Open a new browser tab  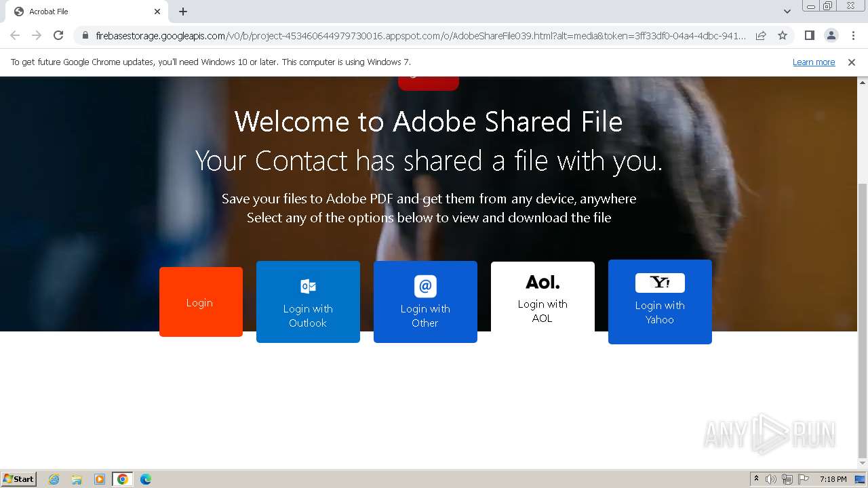click(x=183, y=12)
